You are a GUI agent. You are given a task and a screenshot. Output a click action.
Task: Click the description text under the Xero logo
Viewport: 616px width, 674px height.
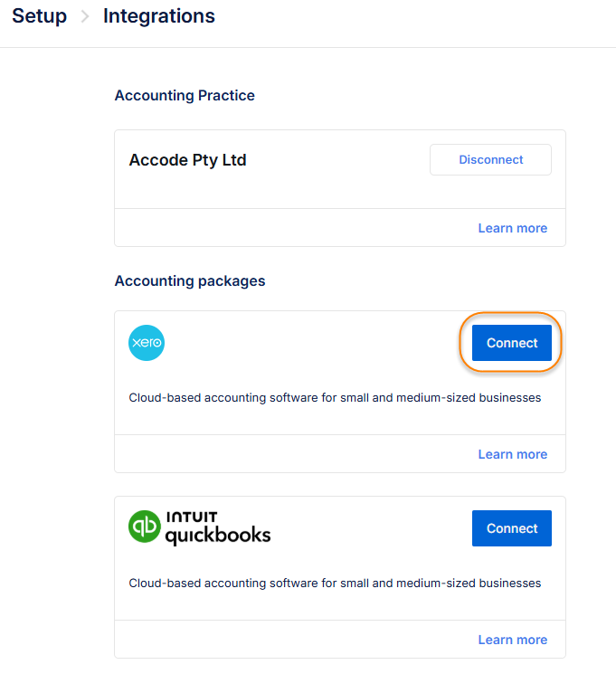click(x=335, y=397)
